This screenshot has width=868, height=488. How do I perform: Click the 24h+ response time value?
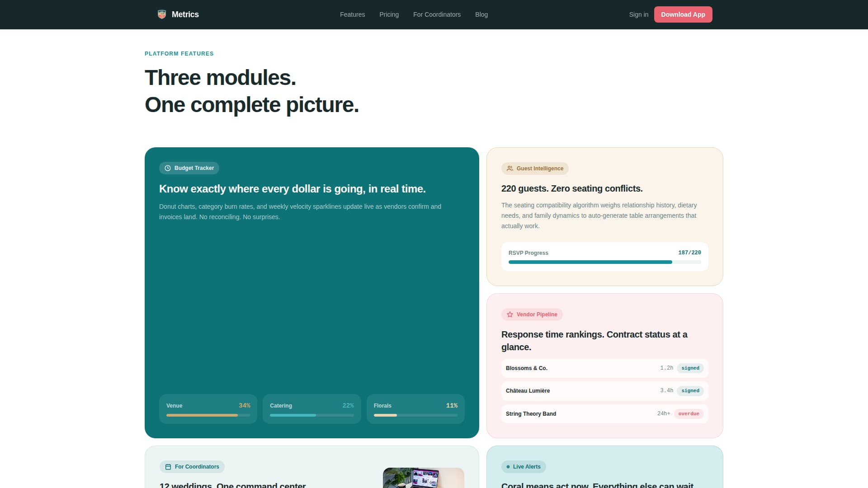click(664, 414)
